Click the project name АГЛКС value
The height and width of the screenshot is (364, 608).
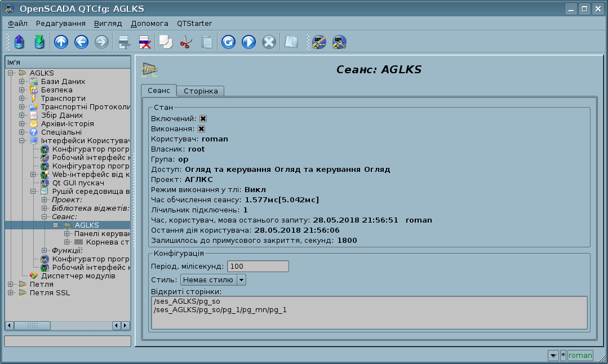point(198,180)
